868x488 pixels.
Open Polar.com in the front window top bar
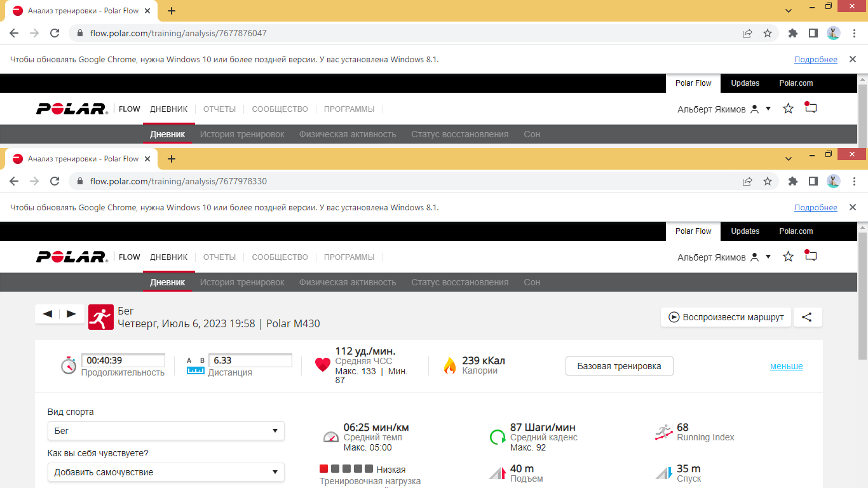[796, 231]
